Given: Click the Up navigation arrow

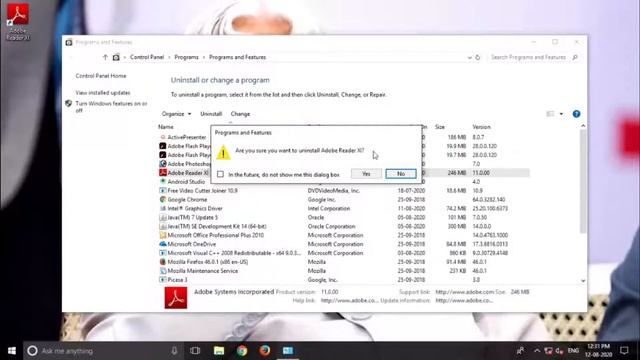Looking at the screenshot, I should pos(105,58).
